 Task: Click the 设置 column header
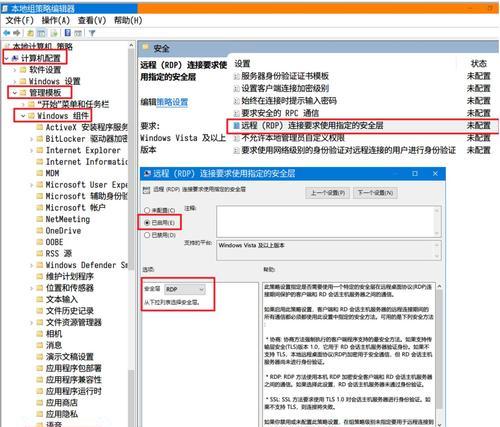tap(242, 63)
